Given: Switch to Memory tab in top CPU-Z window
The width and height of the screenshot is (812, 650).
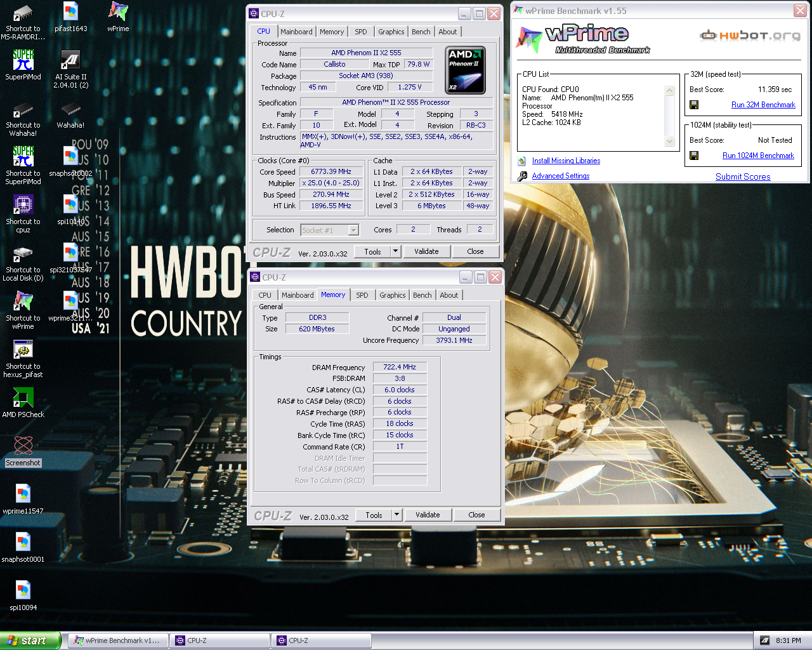Looking at the screenshot, I should (x=332, y=32).
